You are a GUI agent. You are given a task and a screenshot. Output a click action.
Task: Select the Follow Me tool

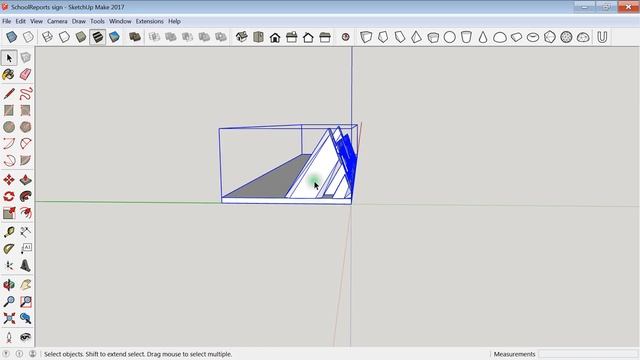(25, 196)
